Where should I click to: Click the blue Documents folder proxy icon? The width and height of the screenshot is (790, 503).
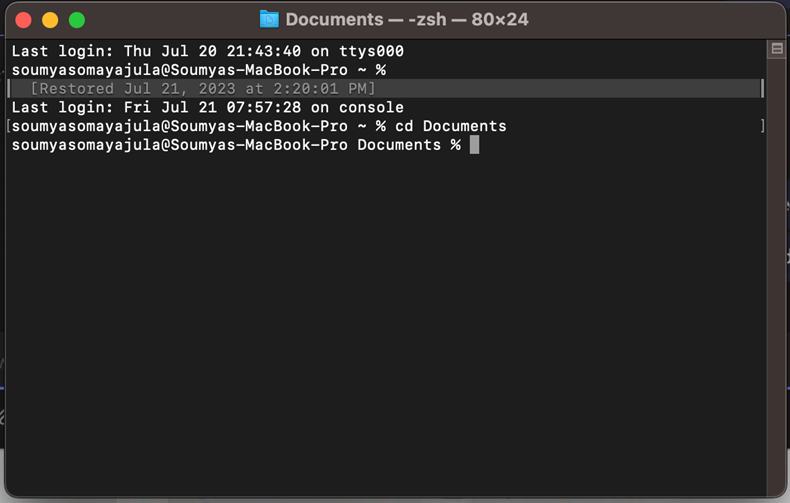(x=269, y=20)
